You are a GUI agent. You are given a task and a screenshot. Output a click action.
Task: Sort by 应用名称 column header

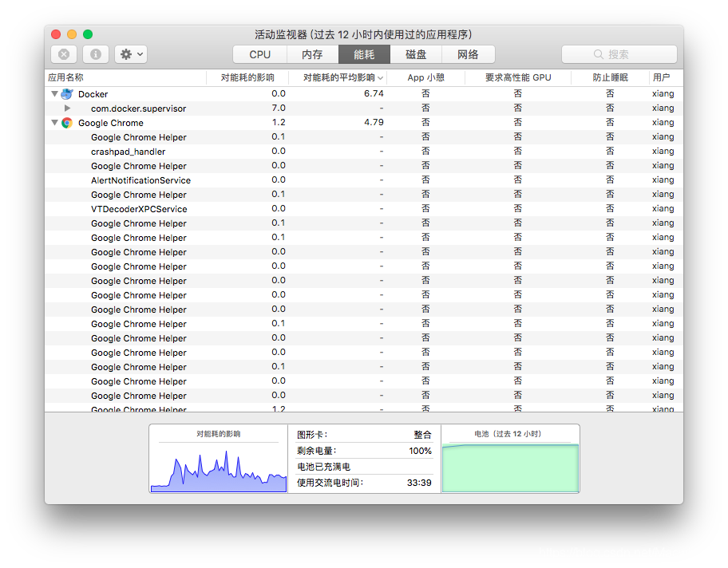125,77
